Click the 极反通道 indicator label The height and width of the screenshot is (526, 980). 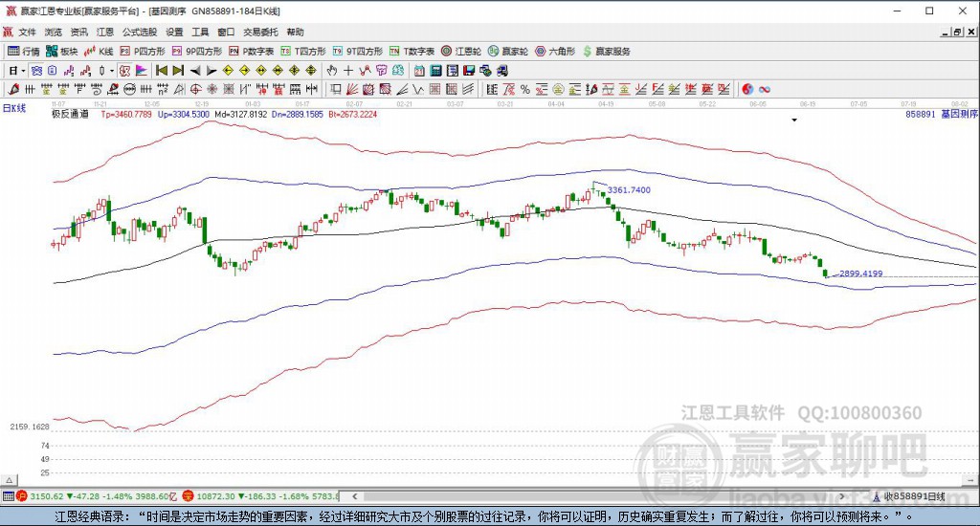coord(70,115)
